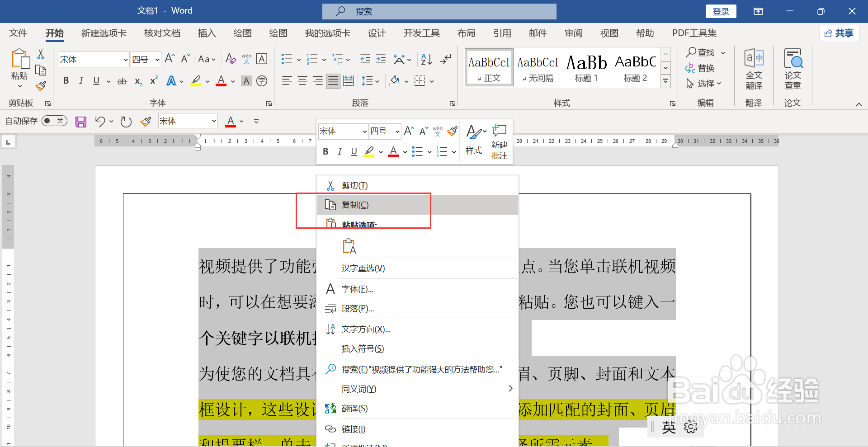The width and height of the screenshot is (868, 447).
Task: Expand the styles gallery more arrow
Action: 665,81
